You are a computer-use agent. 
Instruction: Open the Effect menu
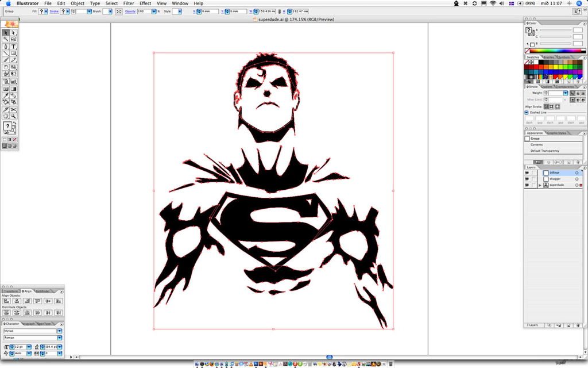point(145,3)
